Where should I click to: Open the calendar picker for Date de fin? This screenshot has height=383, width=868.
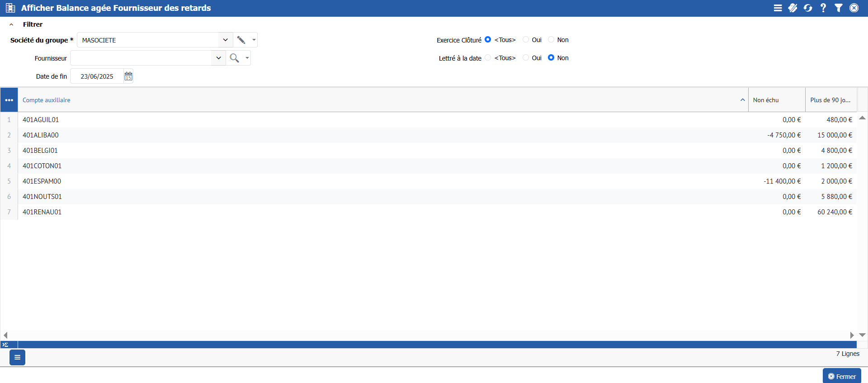click(128, 76)
